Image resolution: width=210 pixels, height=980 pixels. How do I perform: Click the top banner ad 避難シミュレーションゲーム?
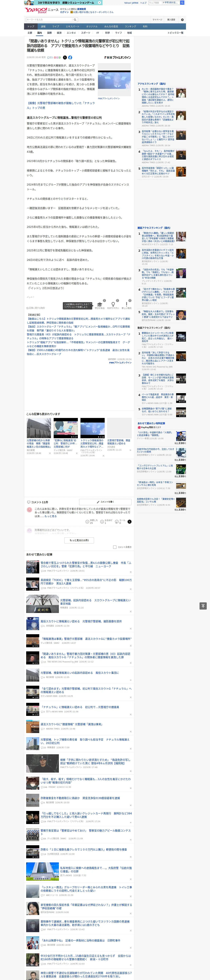pos(64,3)
